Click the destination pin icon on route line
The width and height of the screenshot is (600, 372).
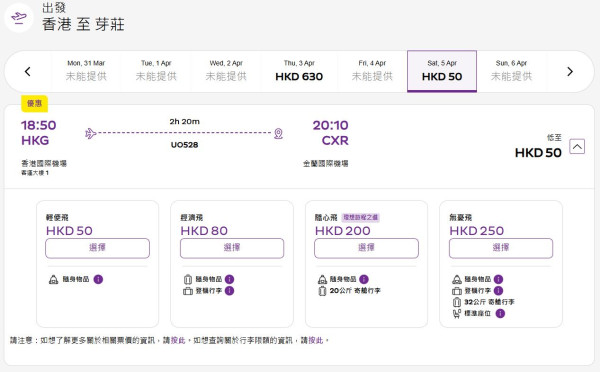(x=279, y=134)
